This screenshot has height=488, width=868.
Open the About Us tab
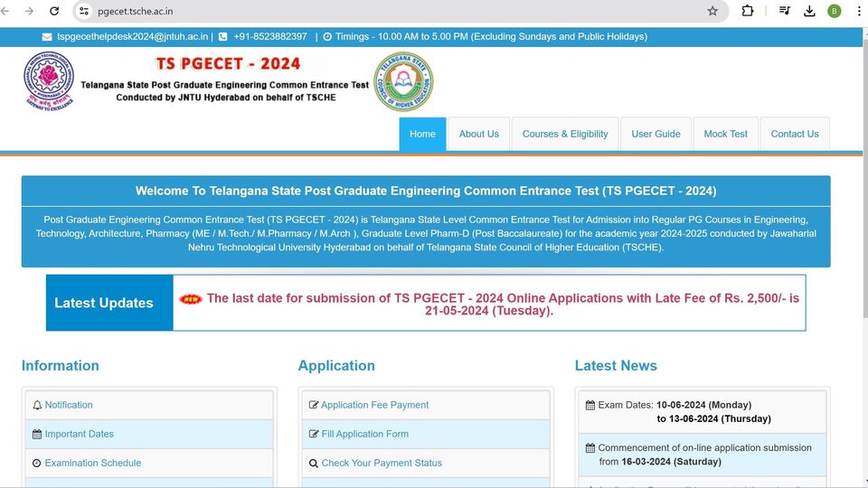[x=479, y=134]
